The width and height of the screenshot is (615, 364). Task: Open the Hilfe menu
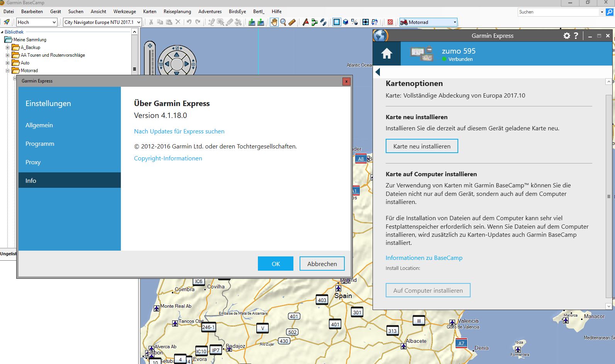click(x=276, y=12)
